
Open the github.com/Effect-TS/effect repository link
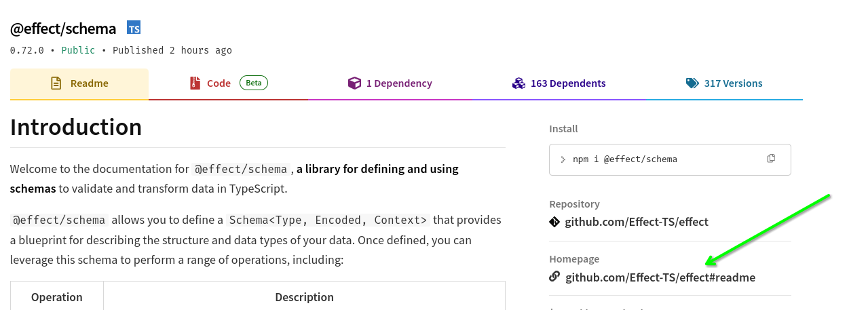[637, 222]
